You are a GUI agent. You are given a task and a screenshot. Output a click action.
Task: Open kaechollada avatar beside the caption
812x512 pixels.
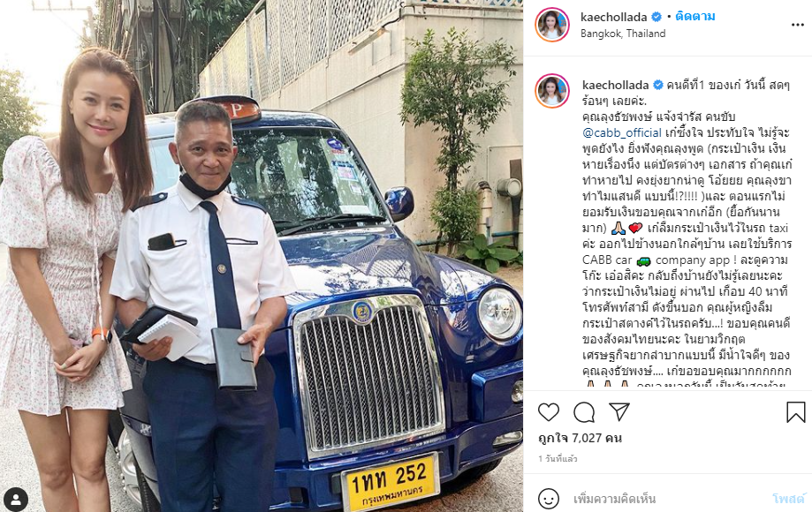[x=552, y=91]
